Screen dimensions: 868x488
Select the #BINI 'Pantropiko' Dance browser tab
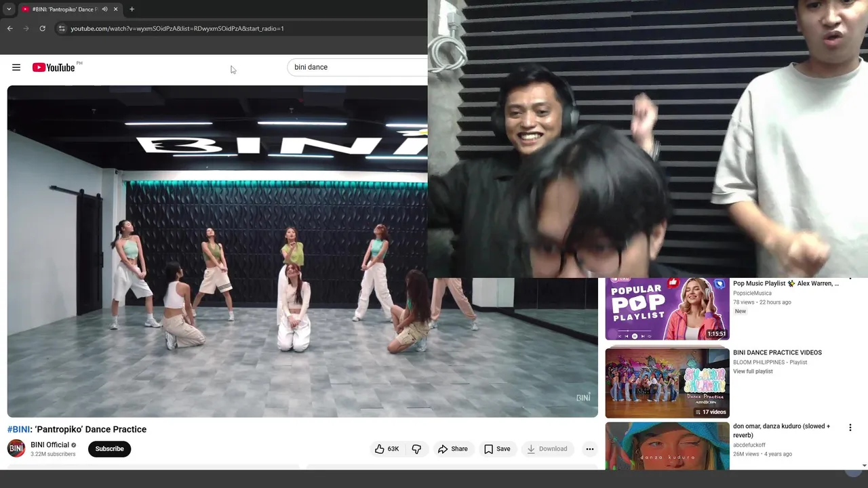coord(69,9)
